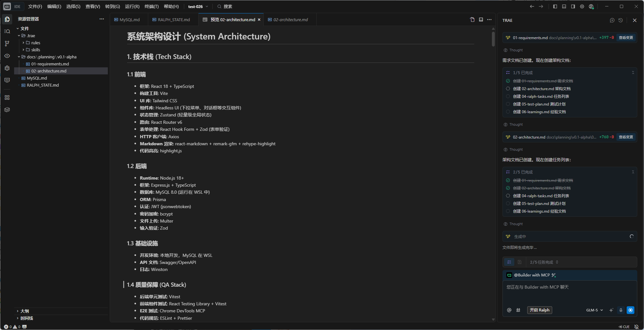Viewport: 644px width, 330px height.
Task: Click the chat history clock icon
Action: click(621, 20)
